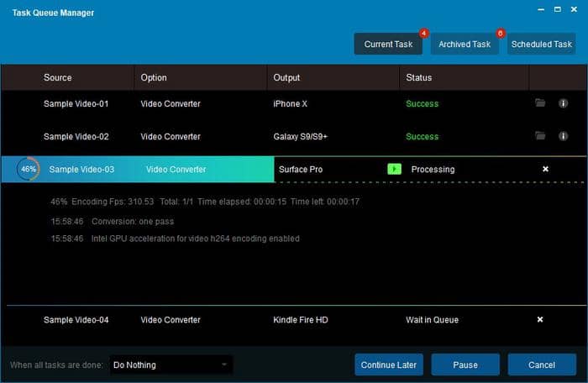Click the Status column header
588x383 pixels.
click(418, 77)
